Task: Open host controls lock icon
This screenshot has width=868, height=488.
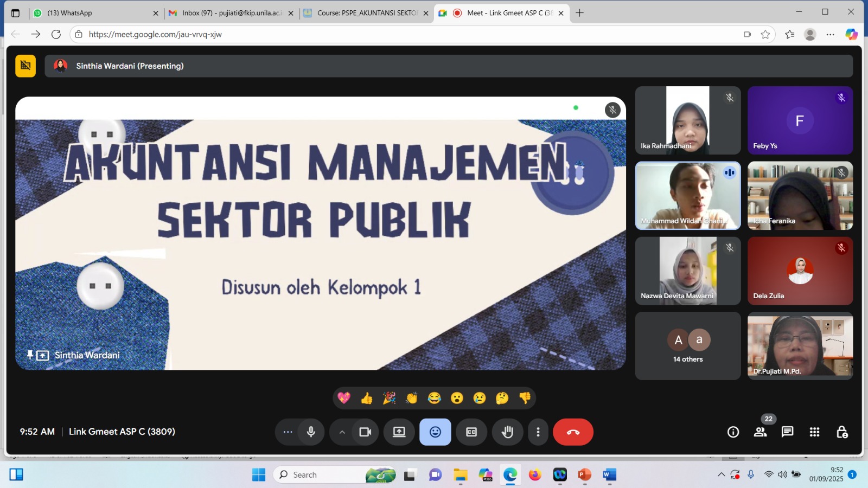Action: click(x=841, y=432)
